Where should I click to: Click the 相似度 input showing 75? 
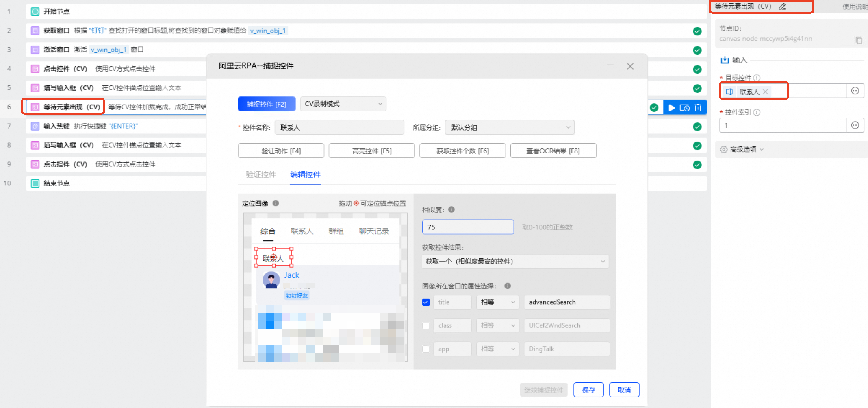[x=468, y=227]
